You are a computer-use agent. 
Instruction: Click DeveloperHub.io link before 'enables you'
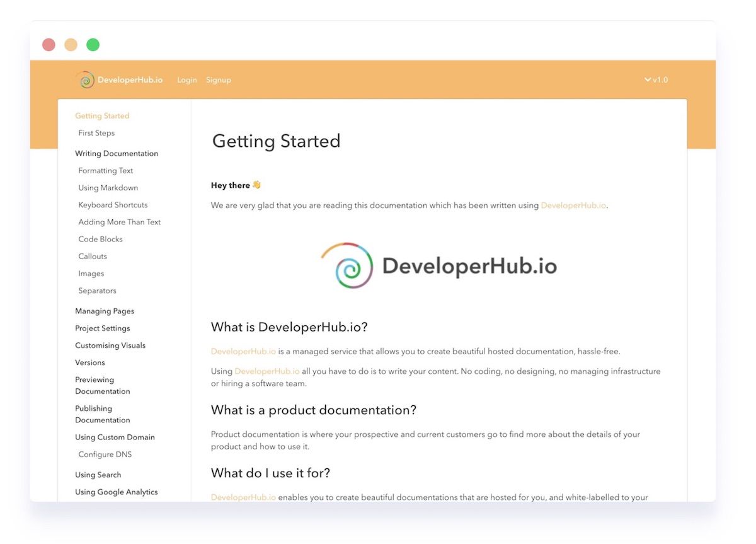pos(243,497)
